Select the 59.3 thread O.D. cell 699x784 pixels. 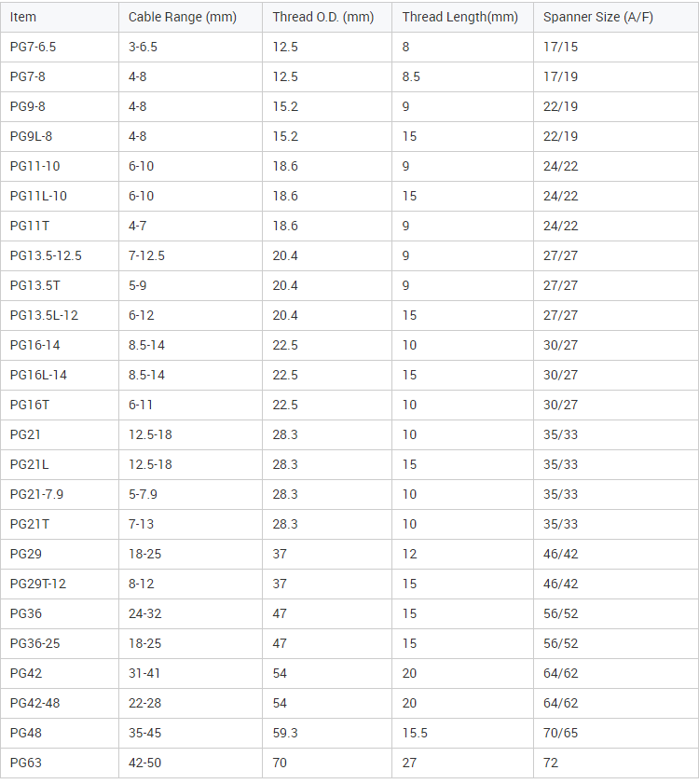(x=285, y=733)
